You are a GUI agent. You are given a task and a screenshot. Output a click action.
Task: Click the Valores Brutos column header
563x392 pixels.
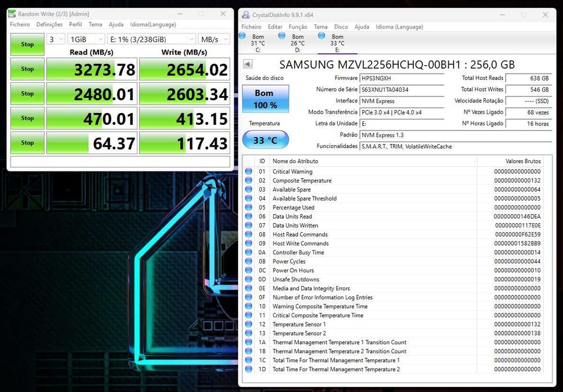pyautogui.click(x=510, y=161)
